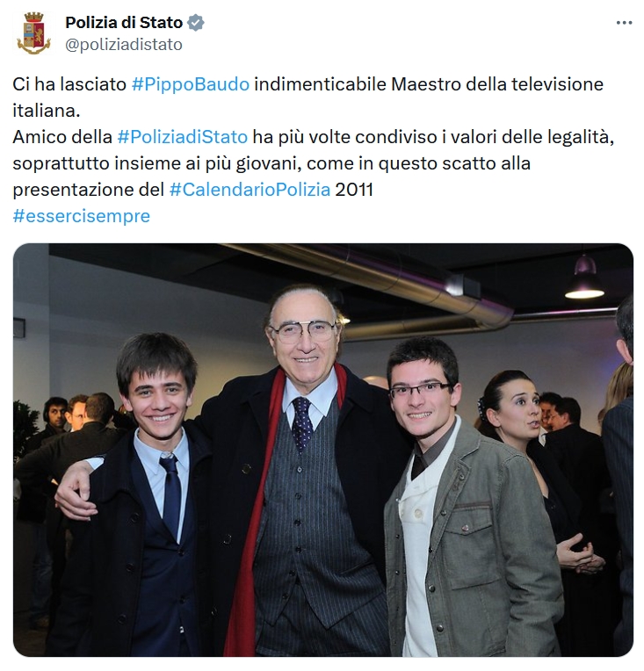Click the blue verified badge
644x671 pixels.
click(196, 23)
